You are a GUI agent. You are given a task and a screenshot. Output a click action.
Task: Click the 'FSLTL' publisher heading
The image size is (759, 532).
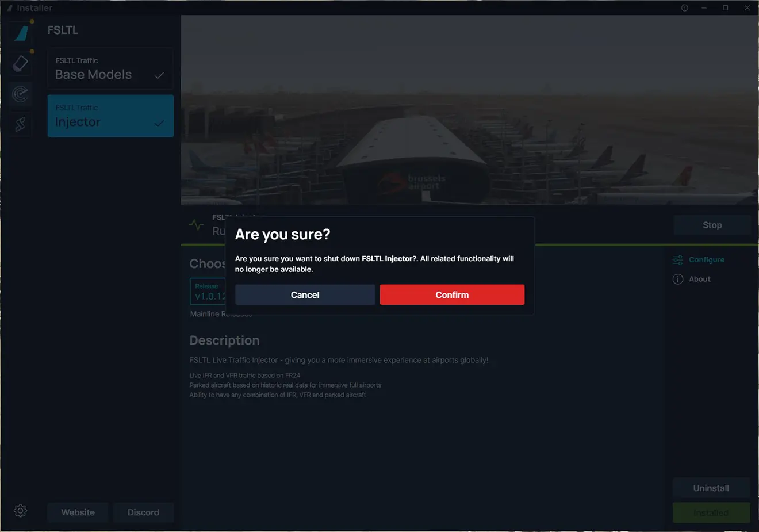coord(63,30)
